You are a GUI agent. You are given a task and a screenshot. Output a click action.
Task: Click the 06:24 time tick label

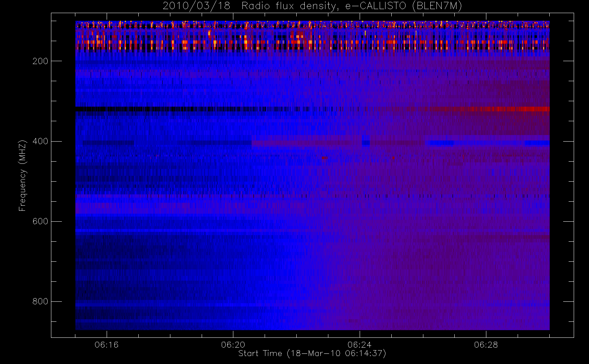(360, 345)
